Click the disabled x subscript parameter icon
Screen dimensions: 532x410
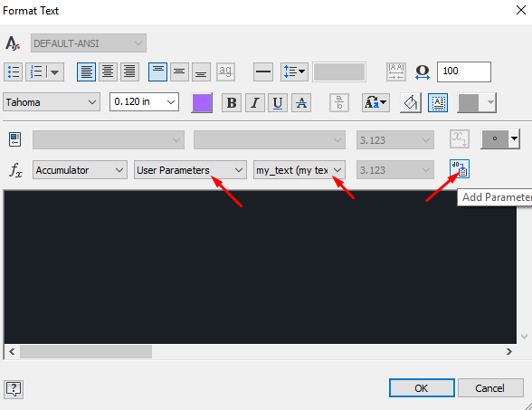[460, 138]
